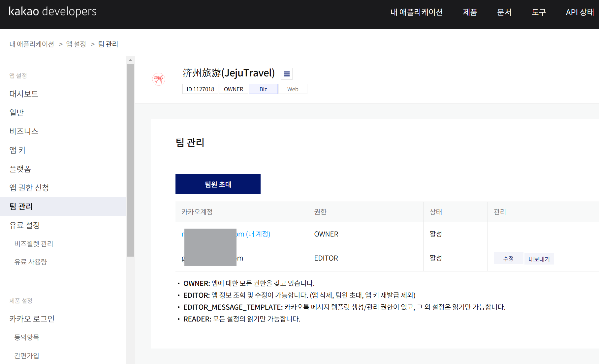Click the sidebar scrollbar thumb
Screen dimensions: 599x364
tap(130, 160)
